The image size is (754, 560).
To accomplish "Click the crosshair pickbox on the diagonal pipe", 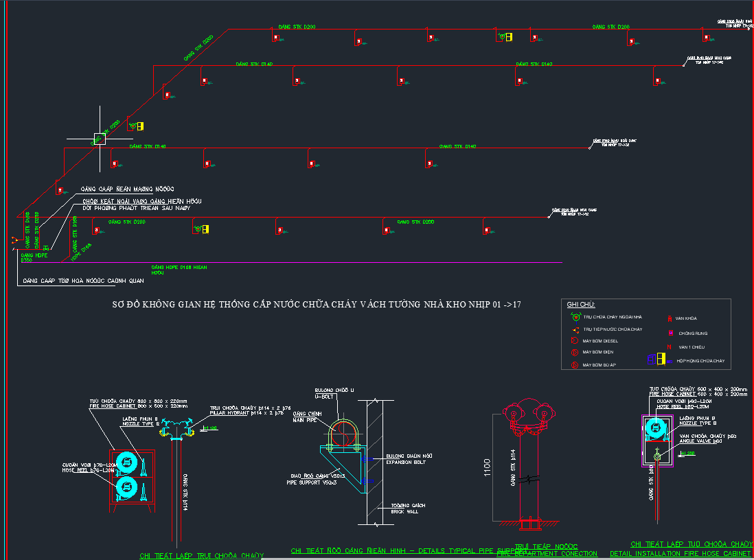I will 100,139.
